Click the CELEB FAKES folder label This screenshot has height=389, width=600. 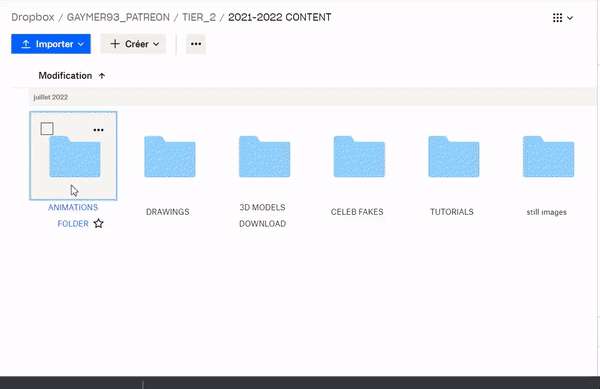coord(357,212)
